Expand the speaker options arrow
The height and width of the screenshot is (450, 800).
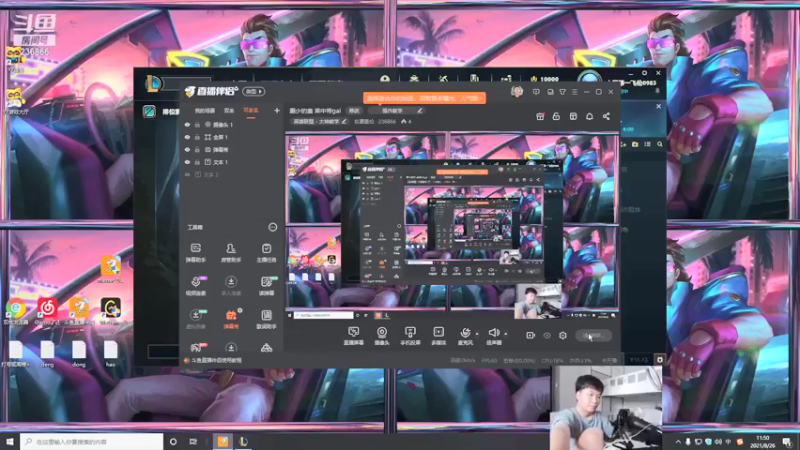[506, 334]
